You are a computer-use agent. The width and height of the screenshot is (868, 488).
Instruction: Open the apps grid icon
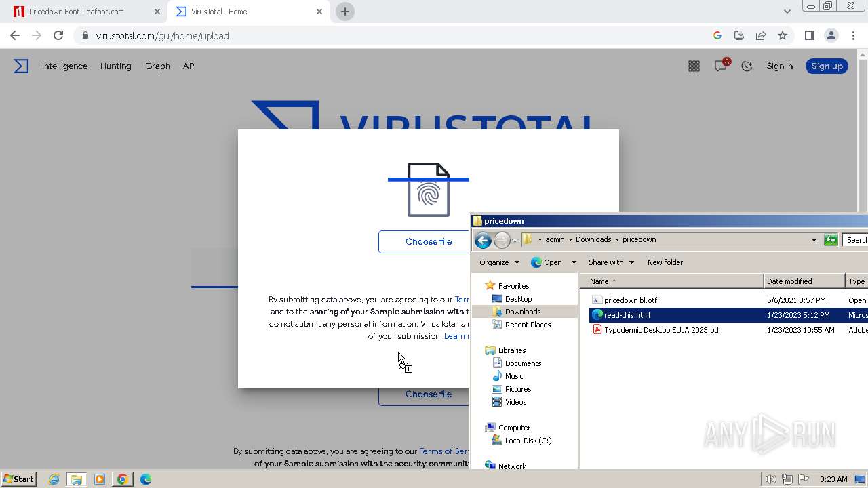point(694,66)
